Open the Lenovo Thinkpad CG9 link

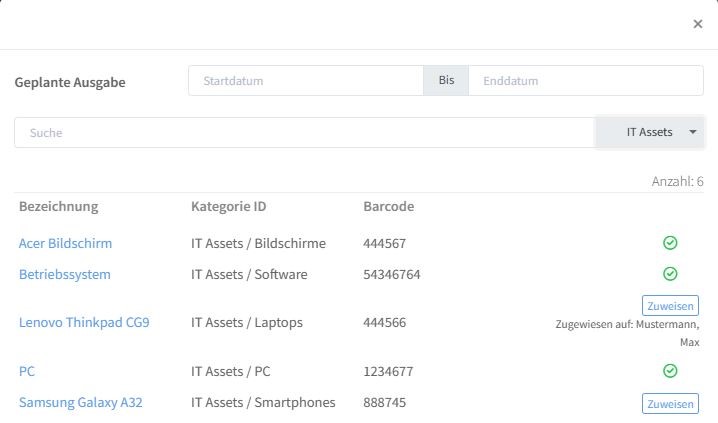pos(84,322)
